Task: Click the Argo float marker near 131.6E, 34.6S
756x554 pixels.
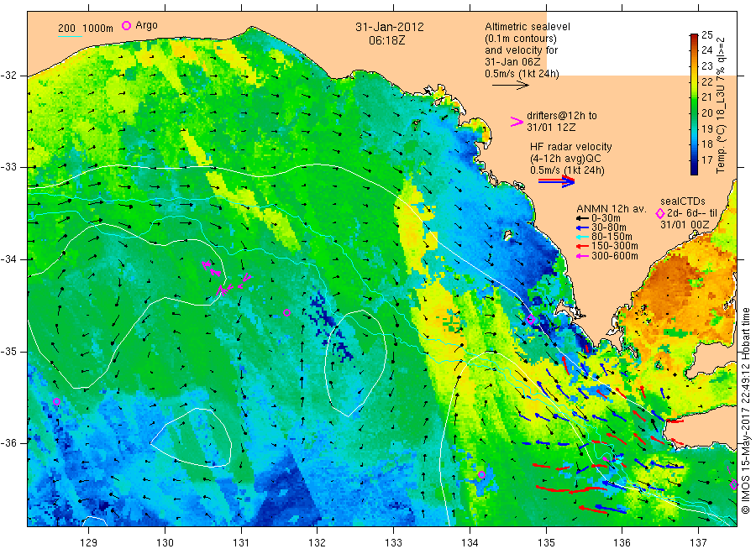Action: 286,312
